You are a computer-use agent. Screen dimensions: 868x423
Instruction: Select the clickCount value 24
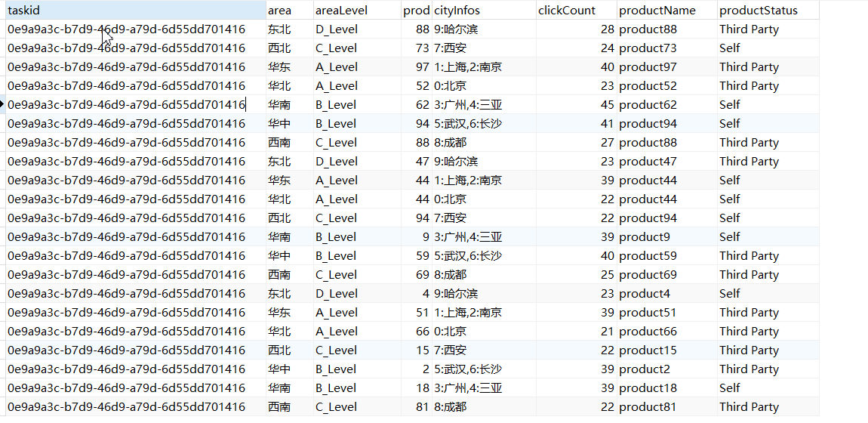[576, 48]
